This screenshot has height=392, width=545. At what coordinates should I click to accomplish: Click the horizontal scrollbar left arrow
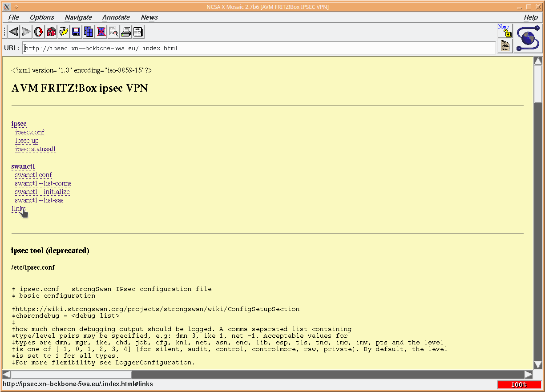6,374
